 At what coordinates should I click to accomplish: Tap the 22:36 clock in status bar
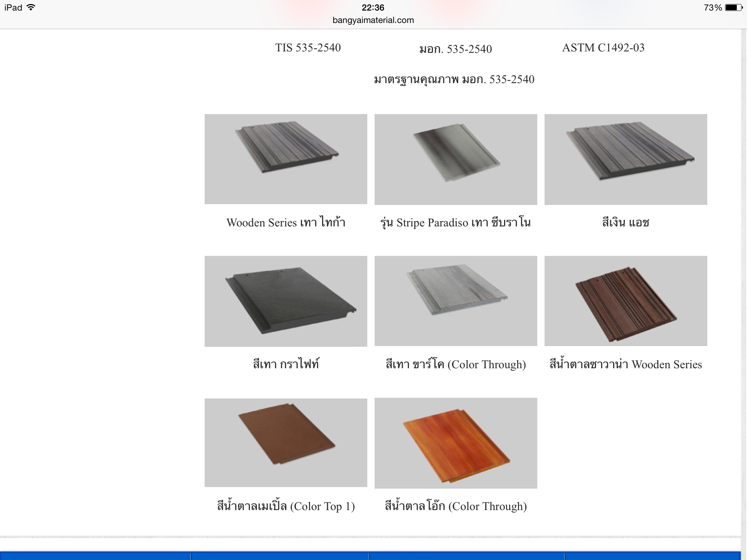(373, 7)
